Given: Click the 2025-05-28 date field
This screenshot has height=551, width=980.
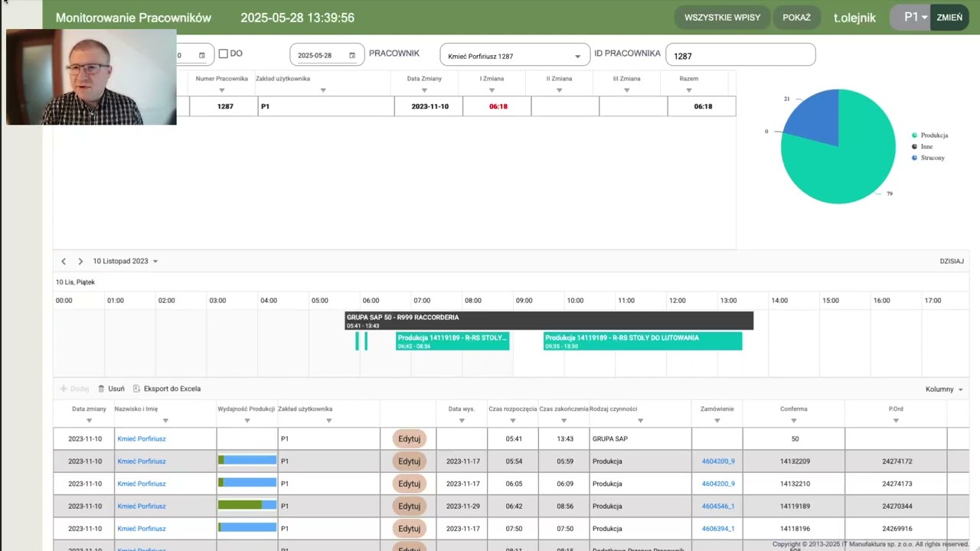Looking at the screenshot, I should tap(327, 55).
